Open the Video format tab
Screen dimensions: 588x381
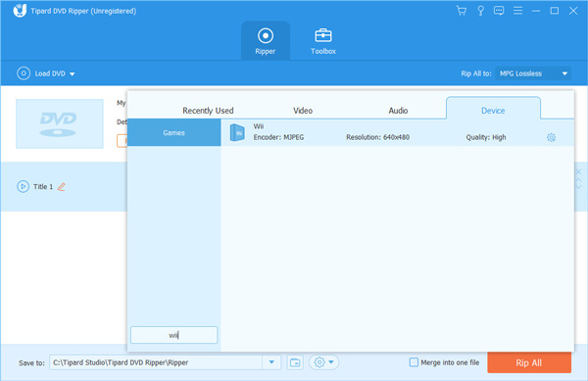(303, 111)
